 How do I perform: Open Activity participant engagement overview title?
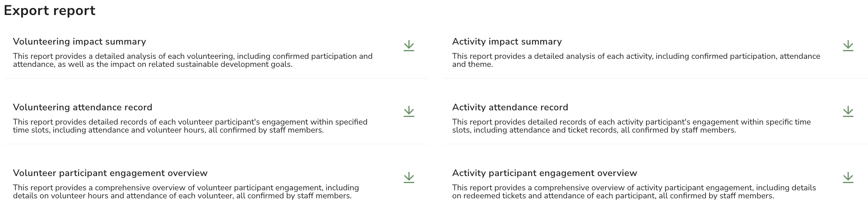[545, 173]
